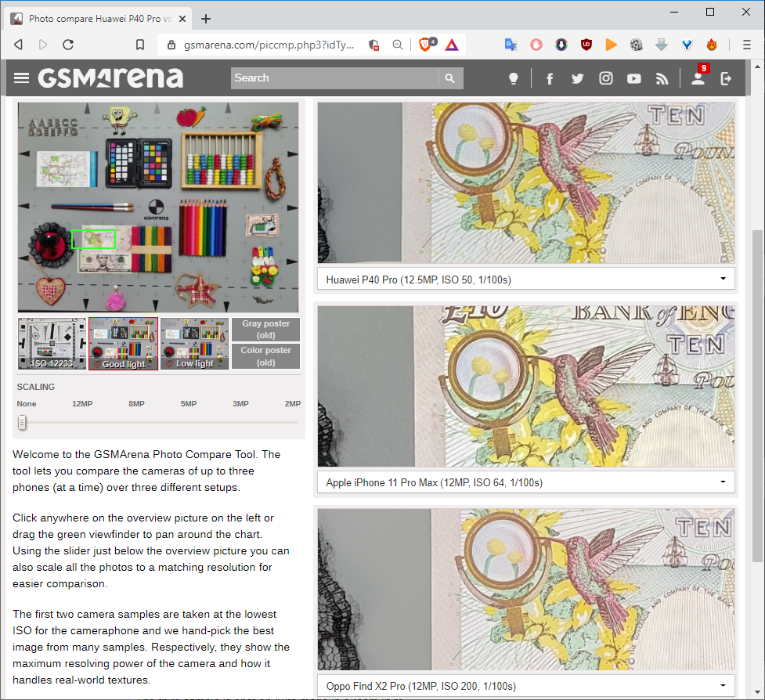Click the None scaling label
The width and height of the screenshot is (765, 700).
click(27, 404)
